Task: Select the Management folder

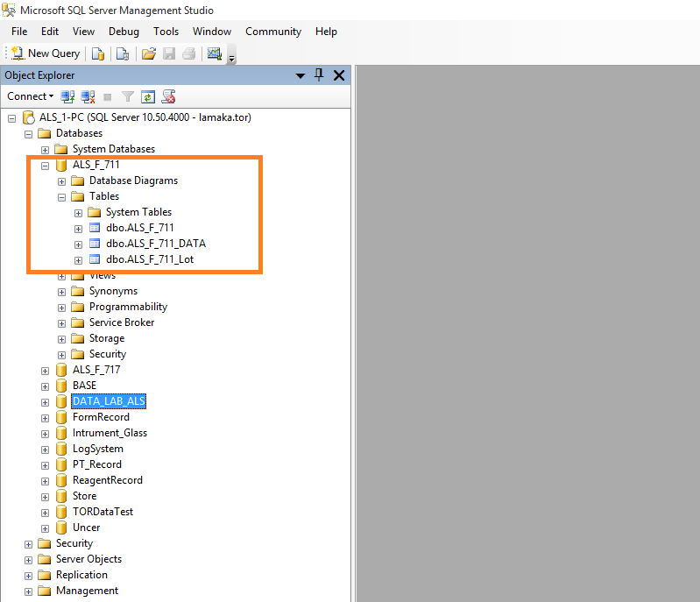Action: tap(87, 591)
